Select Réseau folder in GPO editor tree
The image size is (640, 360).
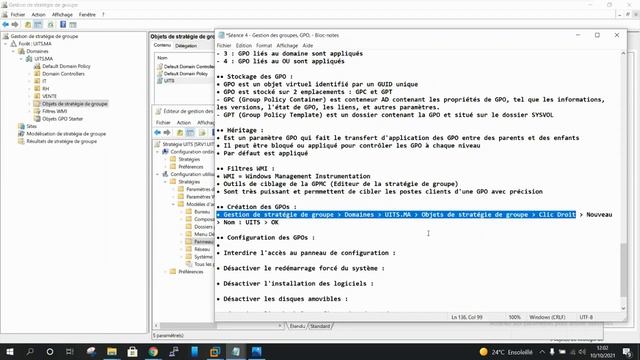coord(202,249)
